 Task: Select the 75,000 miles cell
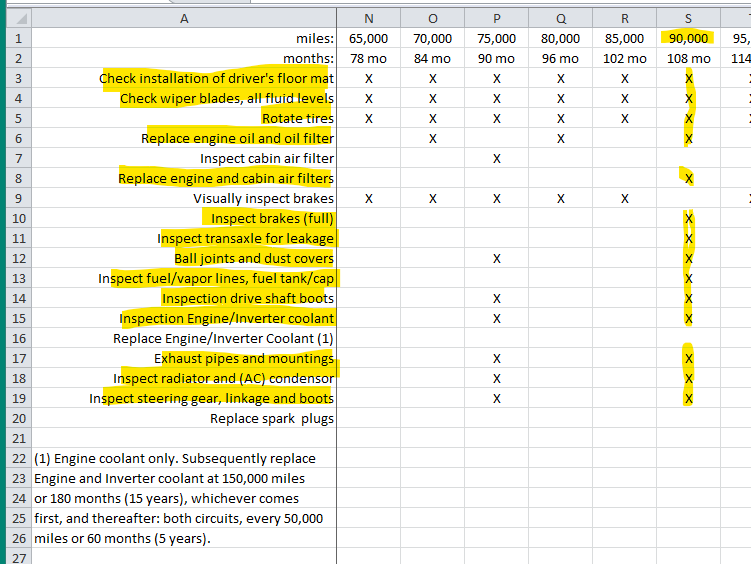coord(497,38)
